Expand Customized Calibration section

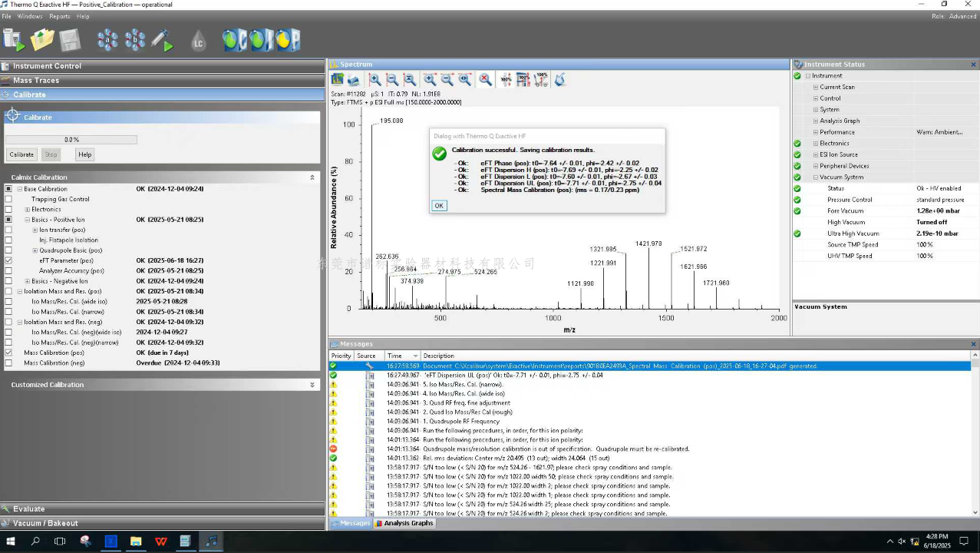pyautogui.click(x=312, y=385)
